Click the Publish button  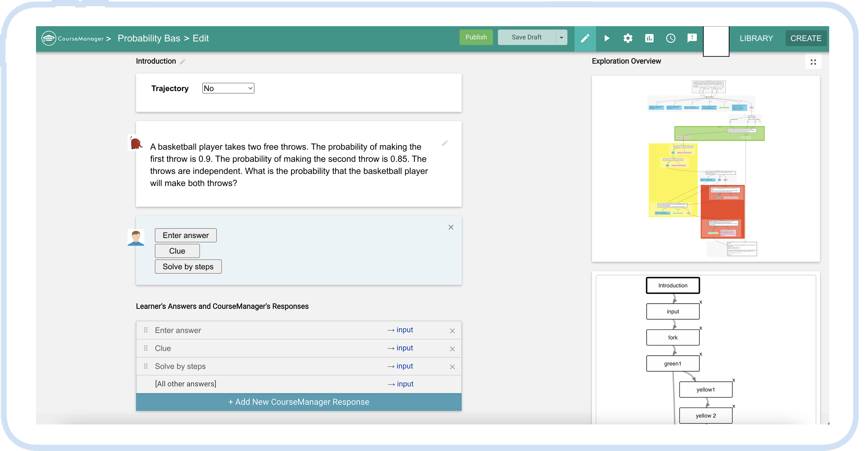[x=476, y=38]
